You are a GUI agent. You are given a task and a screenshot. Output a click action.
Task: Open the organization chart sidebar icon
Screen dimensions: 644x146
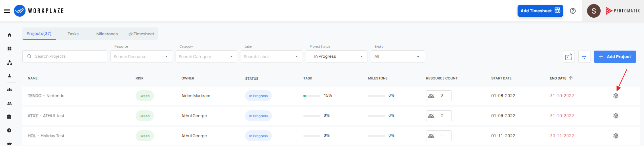click(x=9, y=62)
